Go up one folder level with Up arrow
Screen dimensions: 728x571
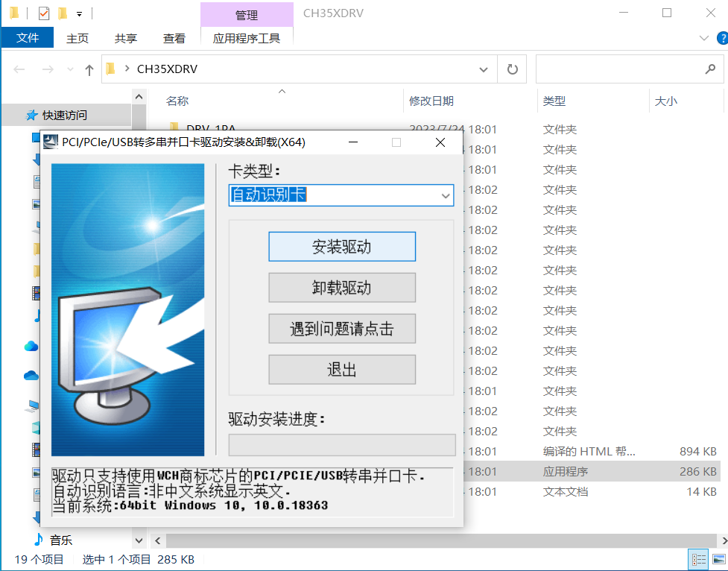pos(89,69)
